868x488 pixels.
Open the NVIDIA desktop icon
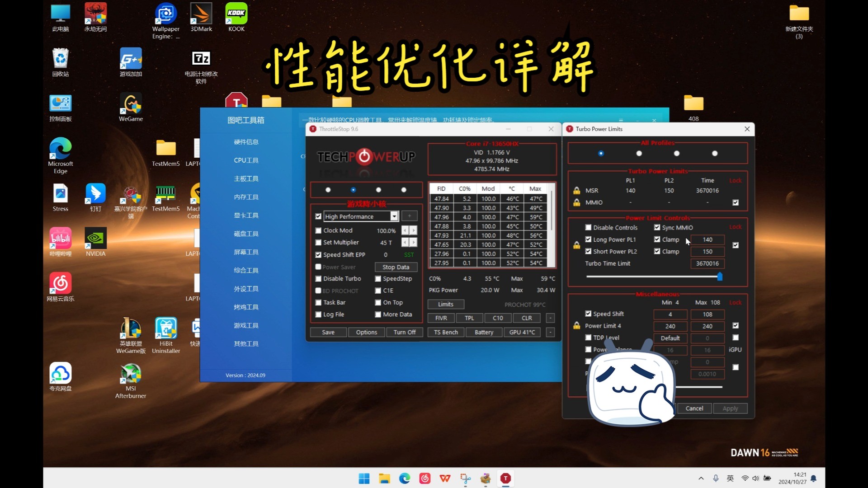[96, 242]
